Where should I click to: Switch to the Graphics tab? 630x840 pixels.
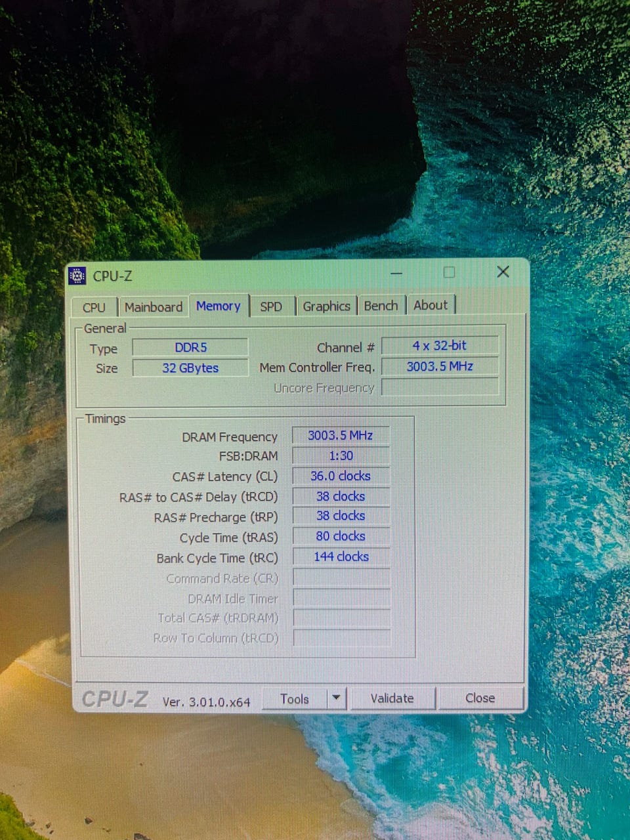pyautogui.click(x=326, y=306)
